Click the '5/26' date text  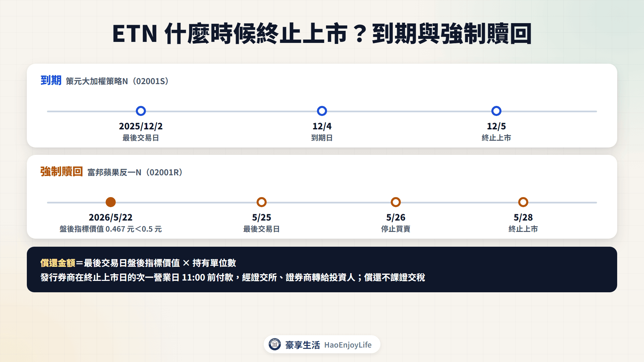pyautogui.click(x=396, y=217)
